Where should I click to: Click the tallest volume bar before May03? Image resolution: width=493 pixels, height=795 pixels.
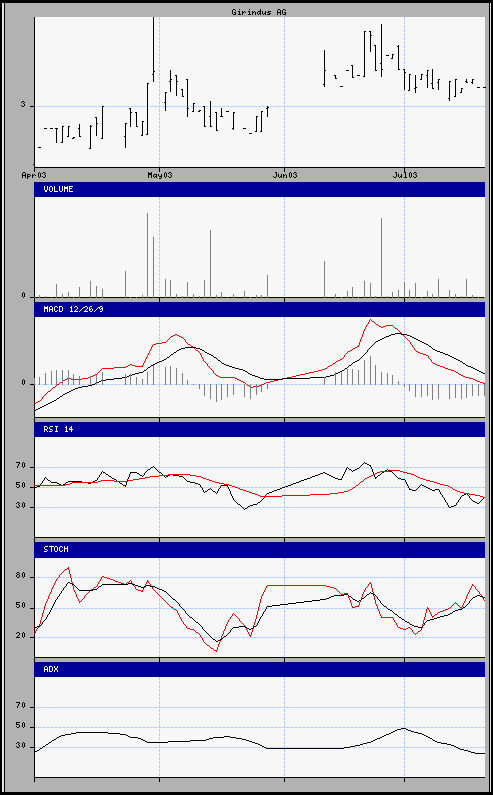click(148, 255)
